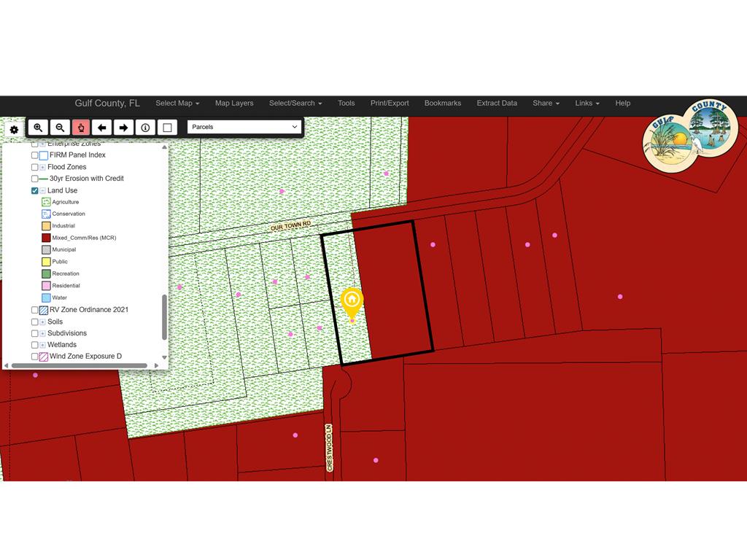Click the Extract Data link
This screenshot has height=560, width=747.
pos(497,104)
